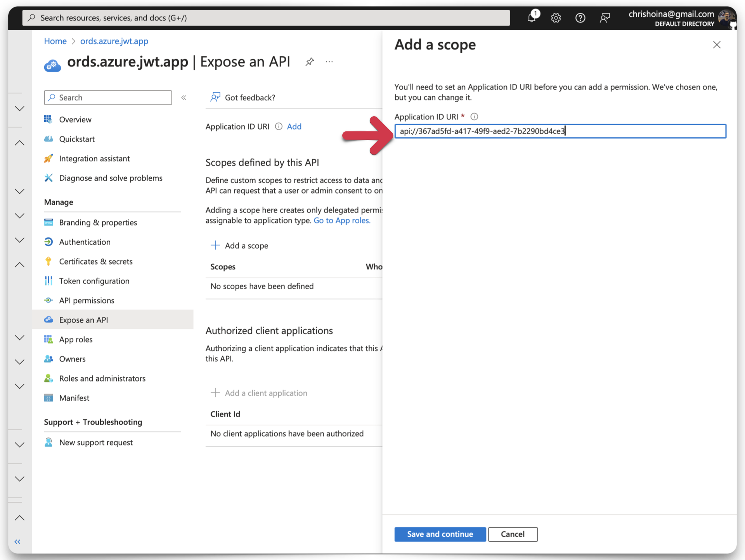Open the notifications bell
Screen dimensions: 745x560
[x=532, y=18]
